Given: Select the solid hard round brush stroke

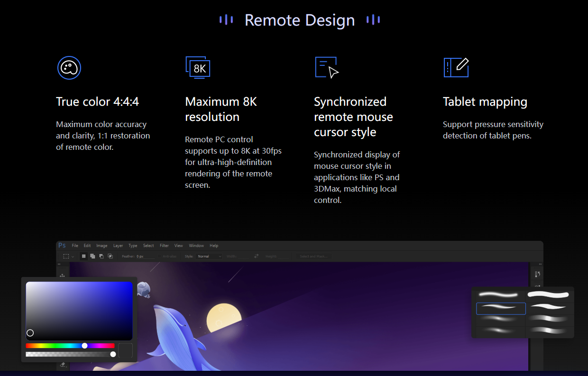Looking at the screenshot, I should point(548,295).
